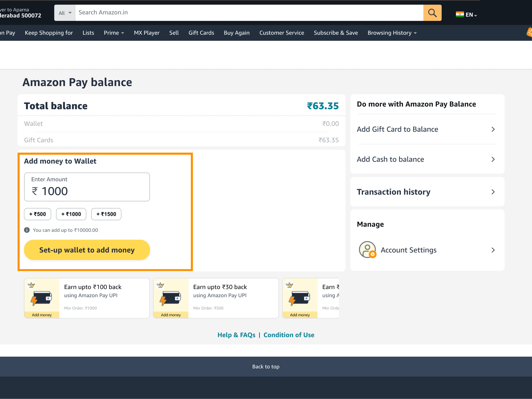The height and width of the screenshot is (399, 532).
Task: Click the partially visible Pay nav item
Action: pos(8,33)
